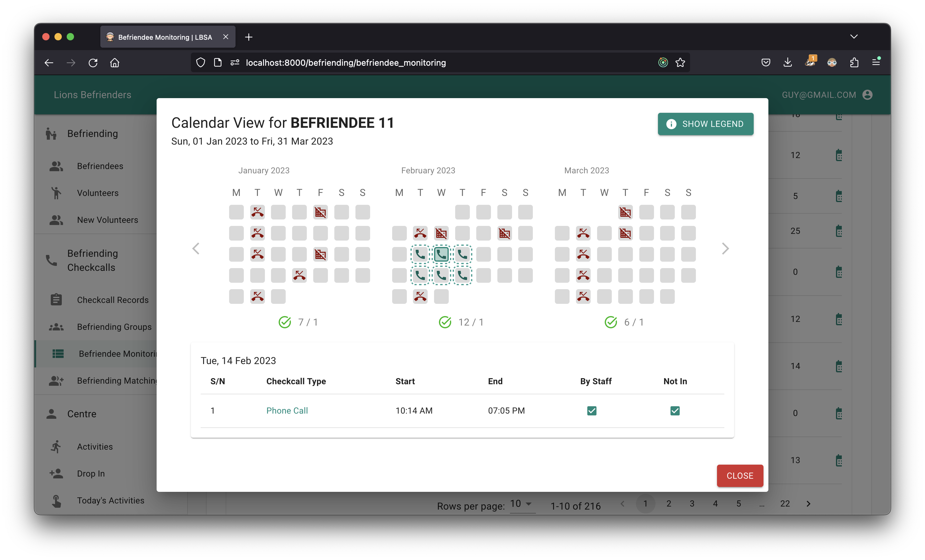
Task: Close the calendar view dialog
Action: [740, 475]
